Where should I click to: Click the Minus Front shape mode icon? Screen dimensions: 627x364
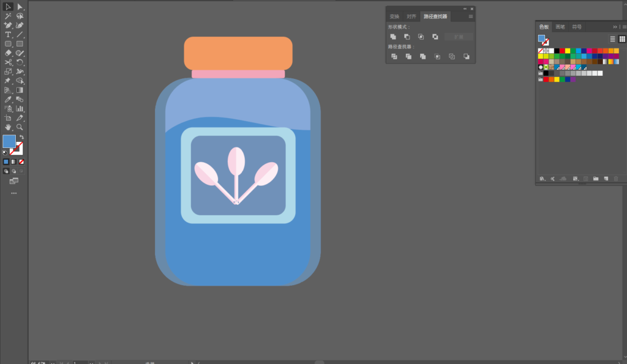pyautogui.click(x=407, y=37)
